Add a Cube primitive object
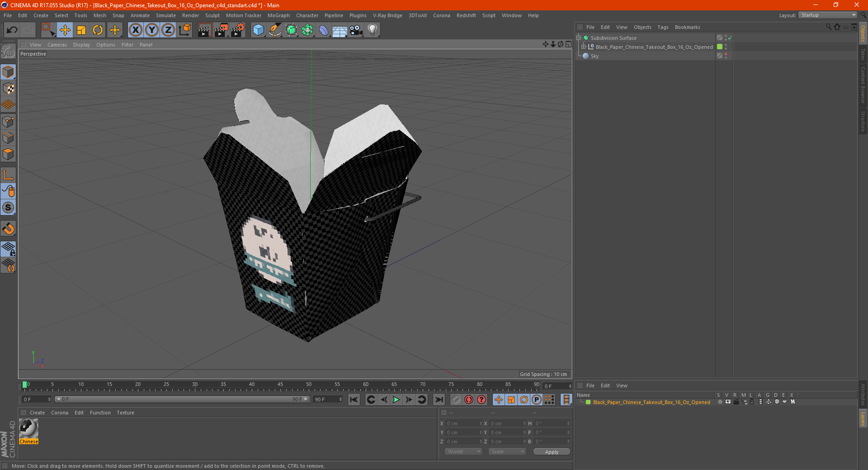The height and width of the screenshot is (470, 868). click(258, 30)
